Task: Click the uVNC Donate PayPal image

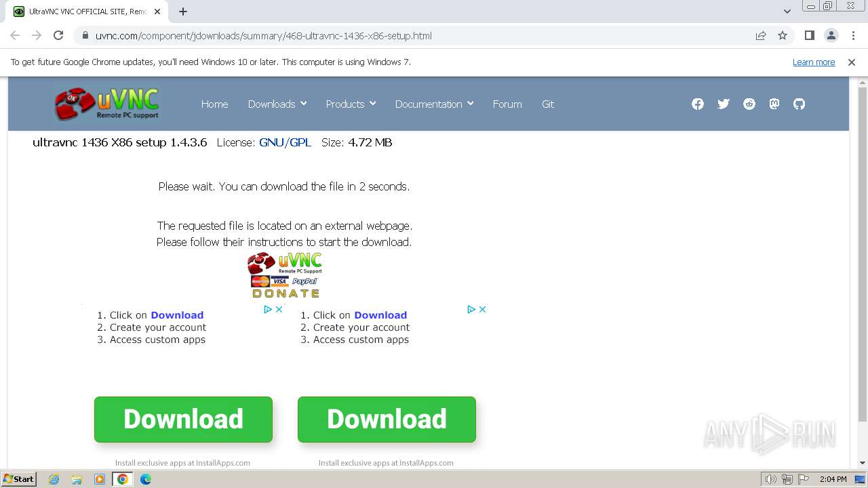Action: pyautogui.click(x=285, y=275)
